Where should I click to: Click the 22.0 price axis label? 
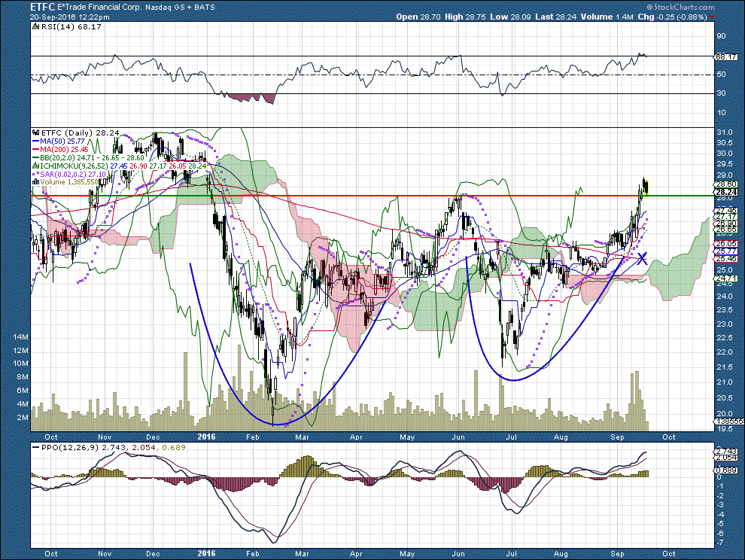(x=724, y=352)
